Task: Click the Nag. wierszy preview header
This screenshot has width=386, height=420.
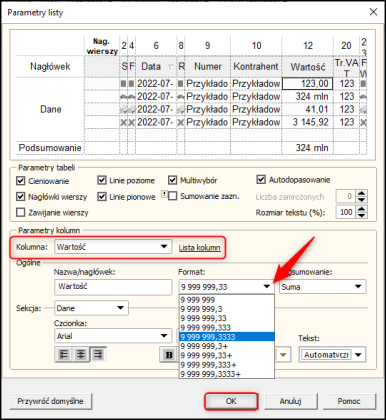Action: tap(102, 46)
